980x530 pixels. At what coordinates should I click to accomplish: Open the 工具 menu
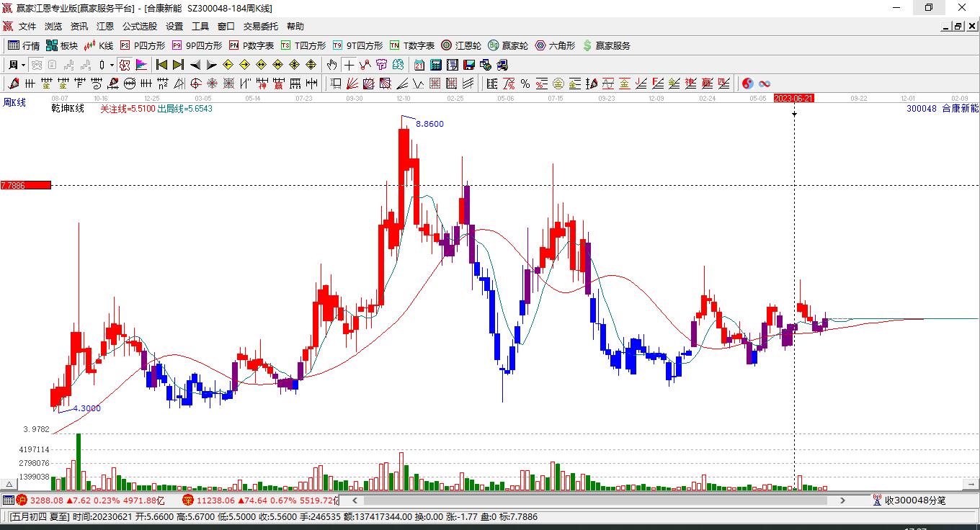click(200, 27)
